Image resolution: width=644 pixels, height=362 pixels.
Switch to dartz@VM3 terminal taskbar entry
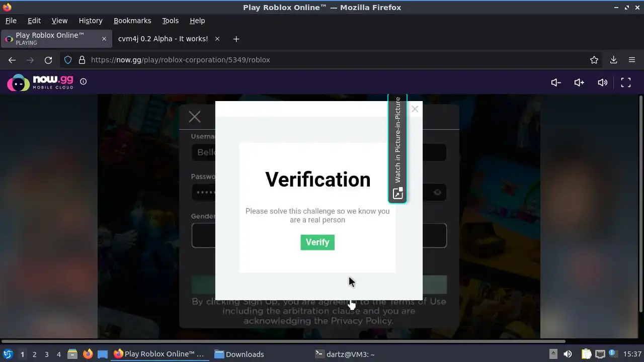pyautogui.click(x=345, y=354)
